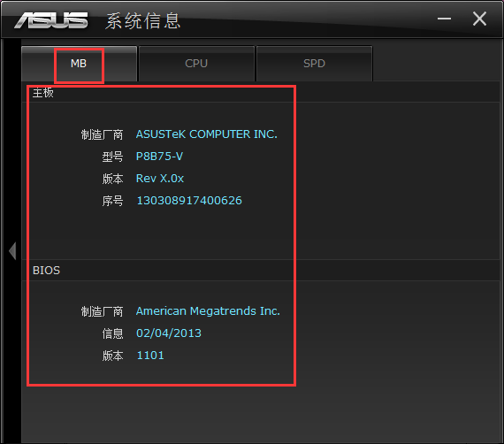The image size is (504, 444).
Task: Open the CPU tab
Action: pyautogui.click(x=196, y=64)
